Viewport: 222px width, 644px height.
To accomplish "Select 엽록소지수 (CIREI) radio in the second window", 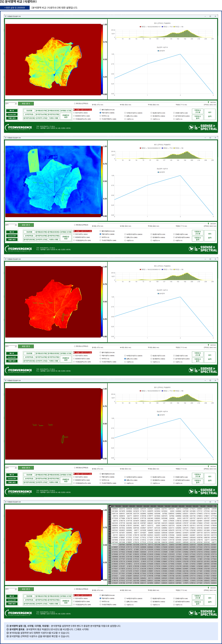I will (x=125, y=238).
